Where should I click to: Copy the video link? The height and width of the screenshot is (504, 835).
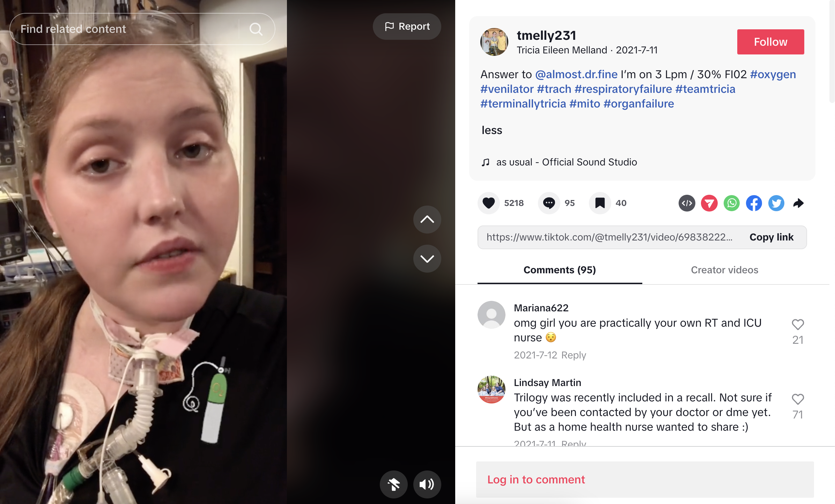771,237
